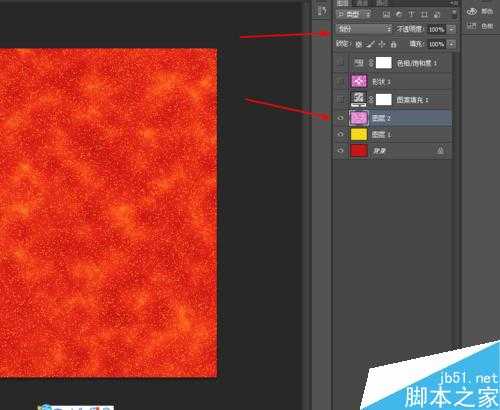Click the smart object filter icon
This screenshot has width=500, height=410.
(x=437, y=14)
